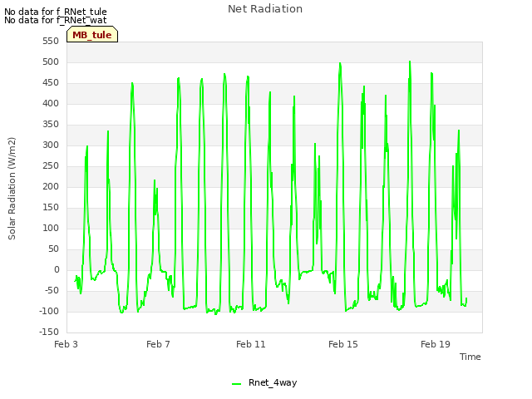The height and width of the screenshot is (399, 532).
Task: Click the 500 y-axis tick label
Action: (51, 62)
